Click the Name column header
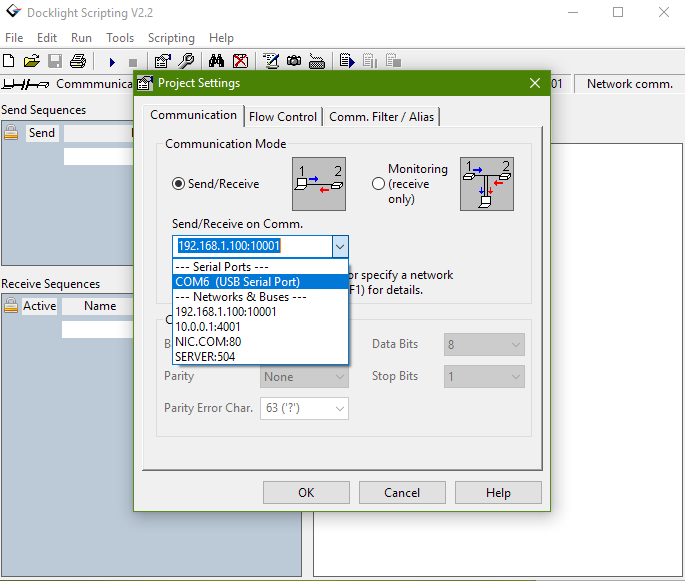 click(x=100, y=306)
